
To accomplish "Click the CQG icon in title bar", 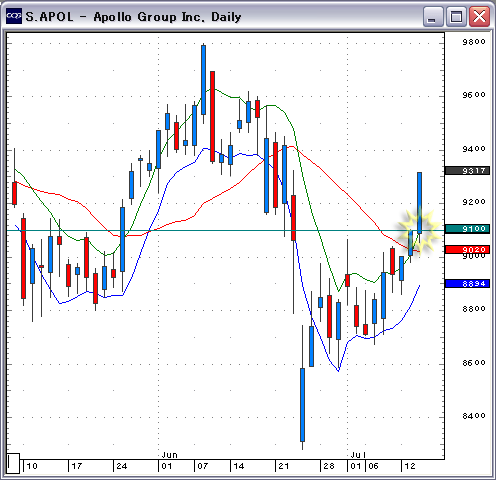I will click(x=14, y=16).
